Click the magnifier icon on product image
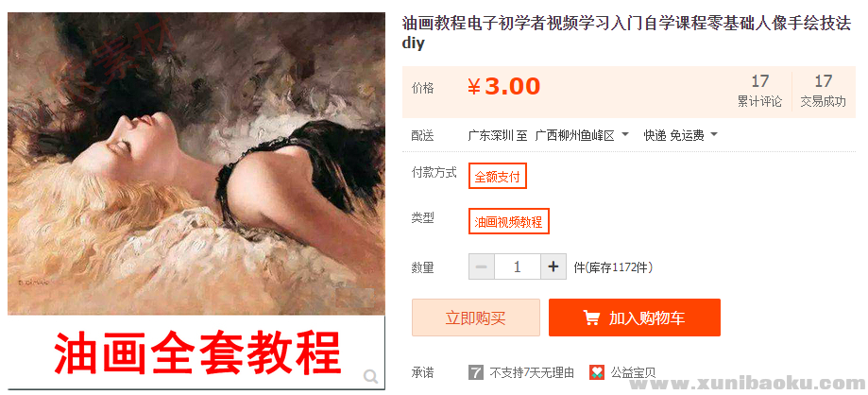This screenshot has width=868, height=395. tap(370, 377)
